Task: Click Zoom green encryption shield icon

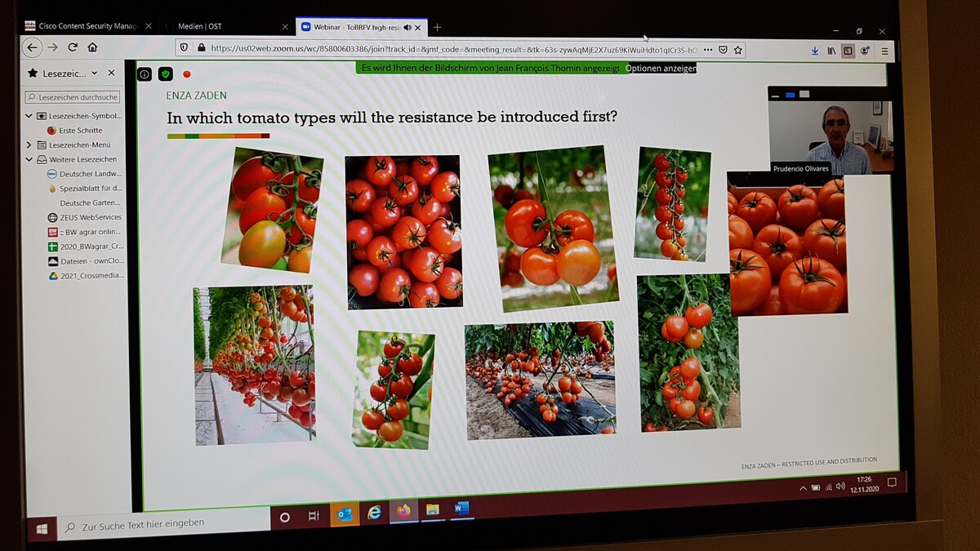Action: 165,74
